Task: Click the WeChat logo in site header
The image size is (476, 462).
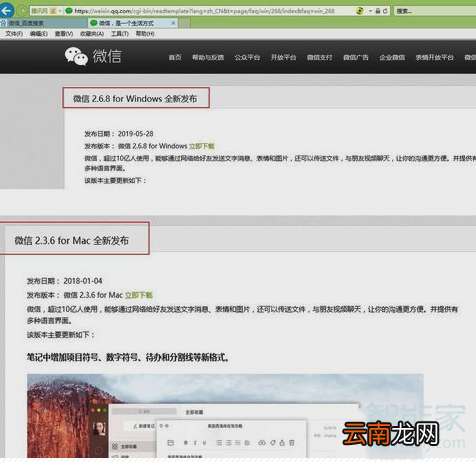Action: [x=93, y=56]
